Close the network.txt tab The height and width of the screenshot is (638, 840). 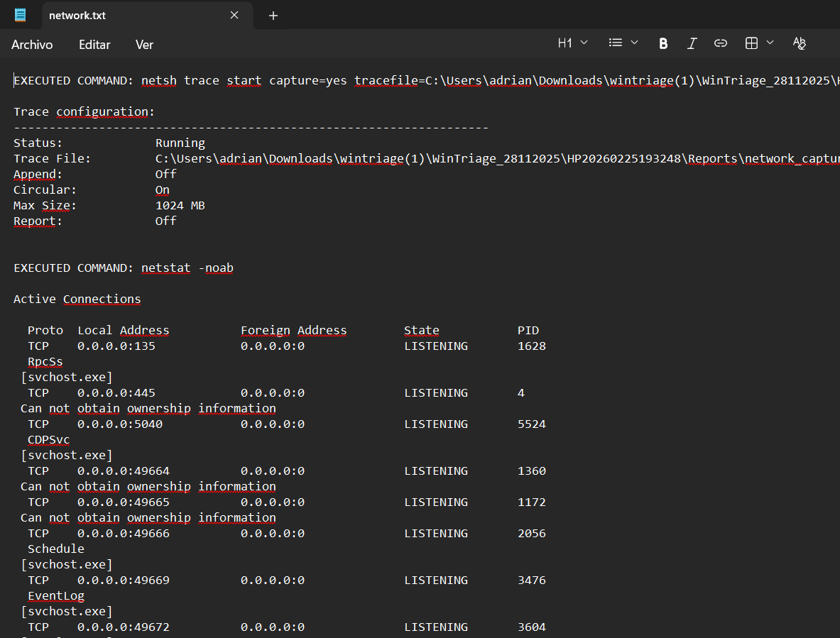click(234, 16)
